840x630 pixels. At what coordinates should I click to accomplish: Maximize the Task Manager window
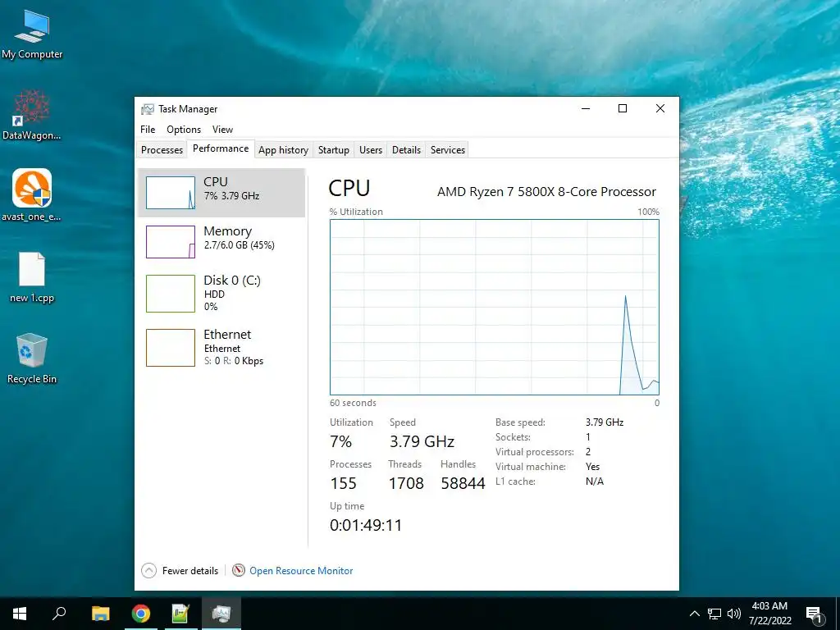(623, 109)
